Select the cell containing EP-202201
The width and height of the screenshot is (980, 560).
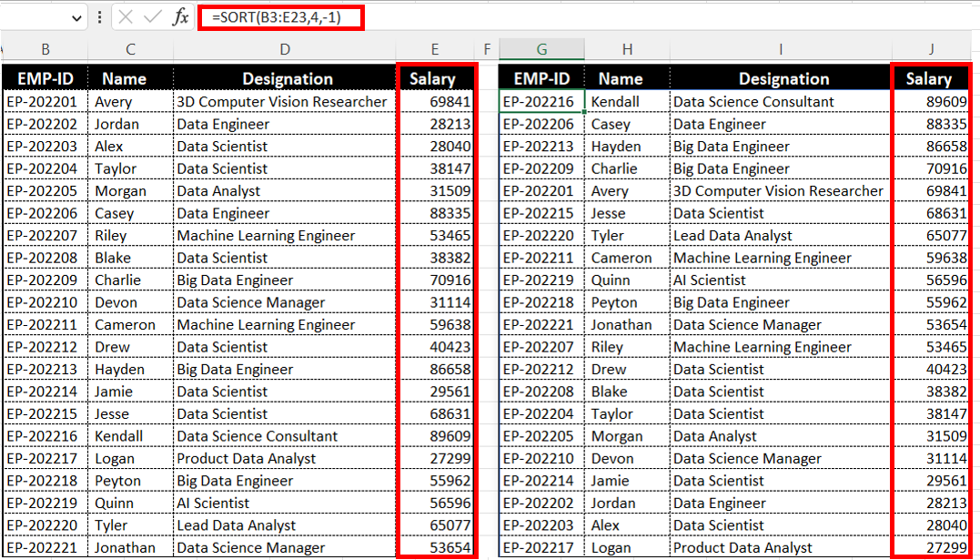click(45, 101)
